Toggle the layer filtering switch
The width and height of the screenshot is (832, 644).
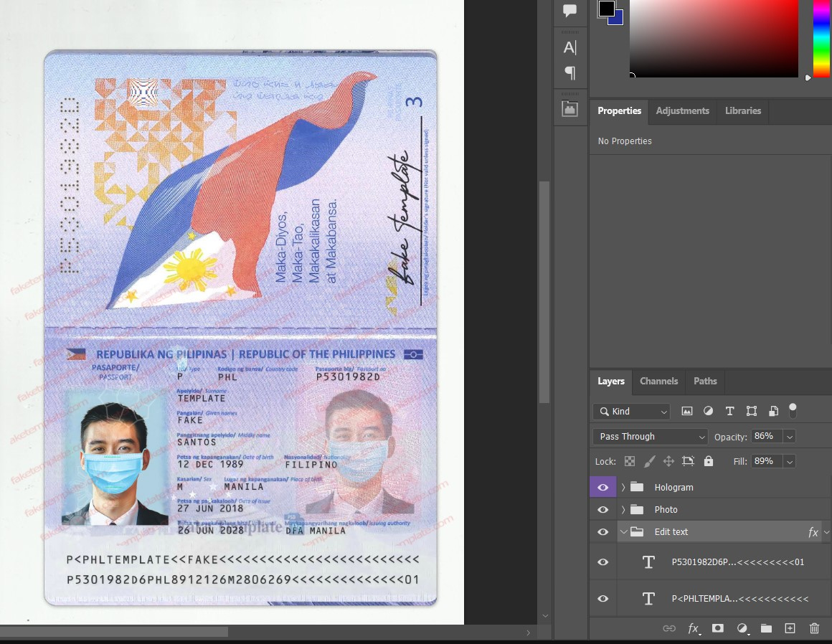click(x=793, y=411)
